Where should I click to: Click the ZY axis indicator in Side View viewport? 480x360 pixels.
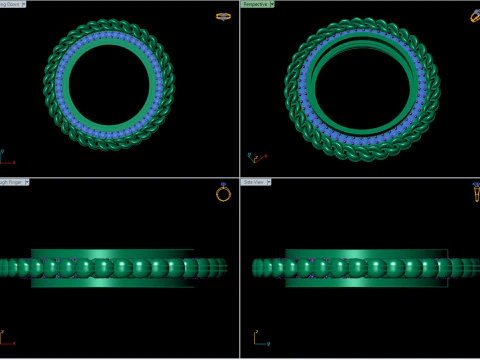tap(262, 337)
